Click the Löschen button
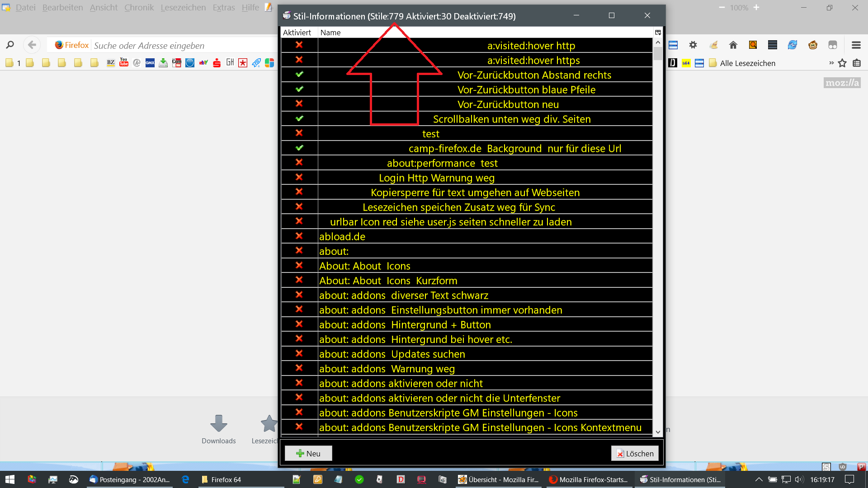 635,453
